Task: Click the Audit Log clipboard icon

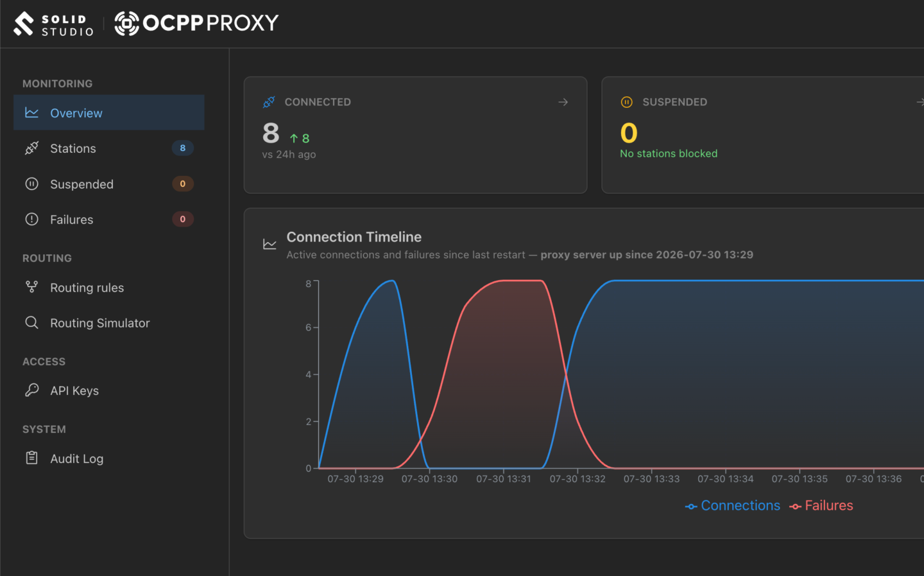Action: (x=31, y=458)
